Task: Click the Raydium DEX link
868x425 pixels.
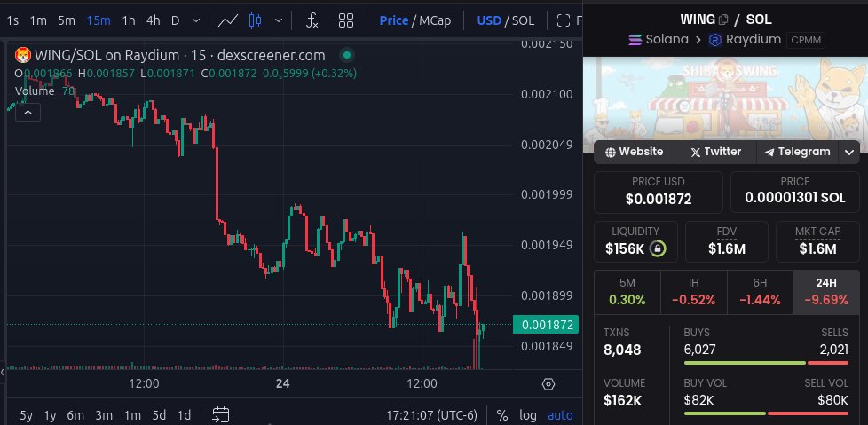Action: pos(746,40)
